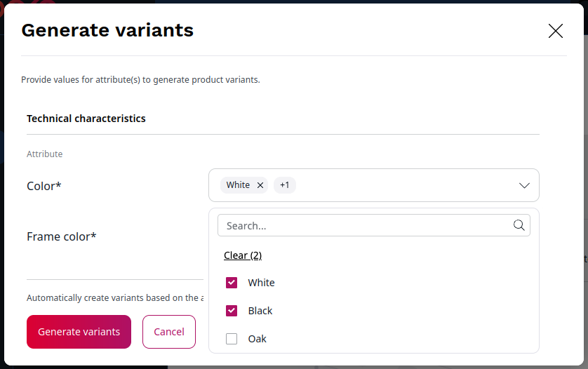
Task: Remove the White chip from Color
Action: pyautogui.click(x=260, y=185)
